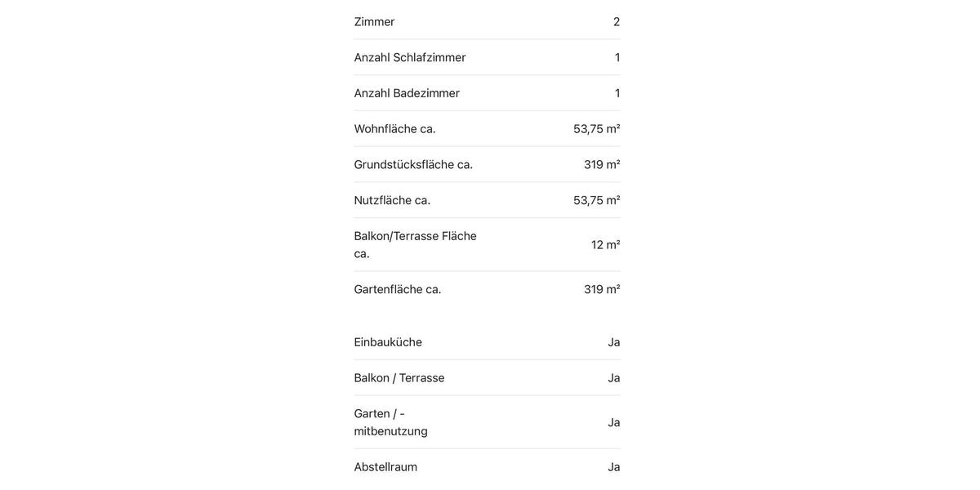Select the Nutzfläche value 53,75 m²
The height and width of the screenshot is (490, 980).
click(596, 200)
